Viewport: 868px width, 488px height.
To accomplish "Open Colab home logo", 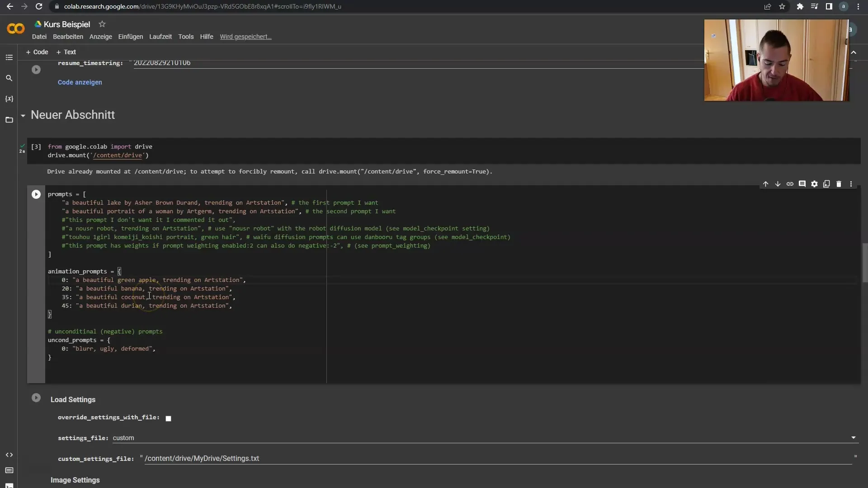I will pos(16,29).
